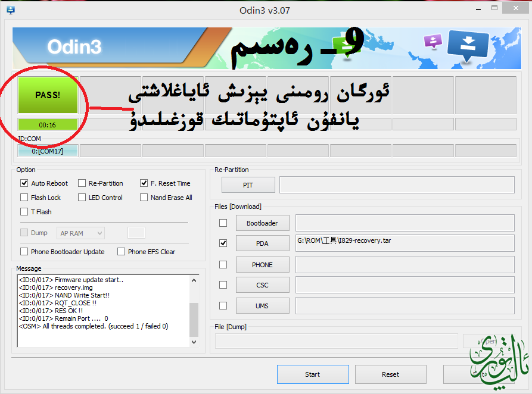Viewport: 532px width, 394px height.
Task: Click the PHONE file path field
Action: click(405, 264)
